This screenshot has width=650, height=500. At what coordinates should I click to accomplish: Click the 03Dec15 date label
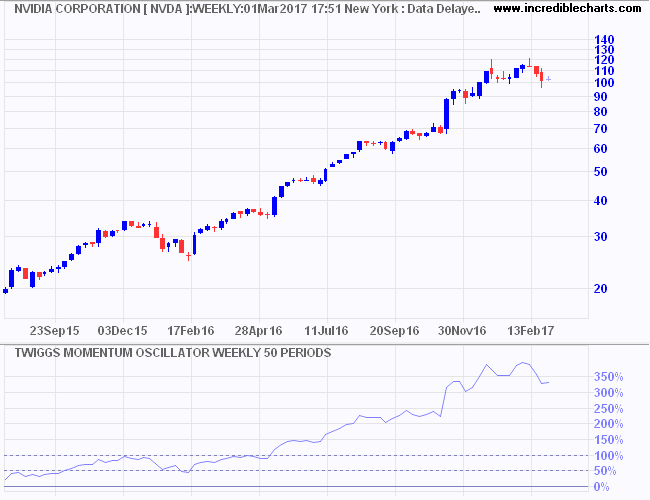(x=122, y=331)
